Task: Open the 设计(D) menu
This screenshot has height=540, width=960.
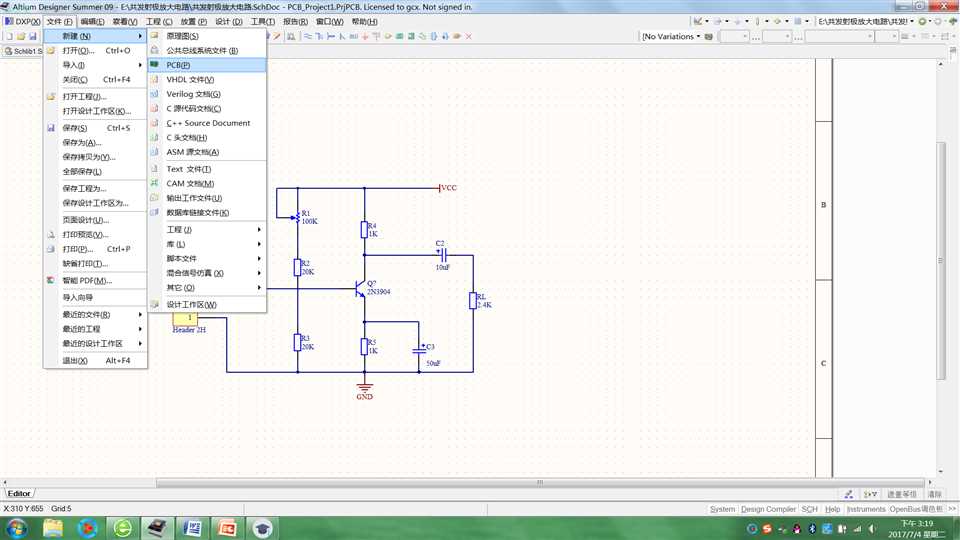Action: click(x=228, y=21)
